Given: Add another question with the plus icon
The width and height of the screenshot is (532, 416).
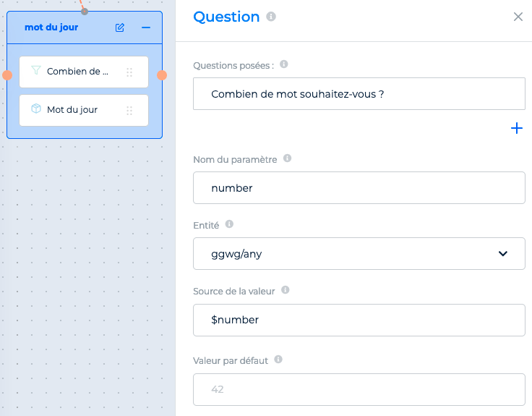Looking at the screenshot, I should (516, 128).
